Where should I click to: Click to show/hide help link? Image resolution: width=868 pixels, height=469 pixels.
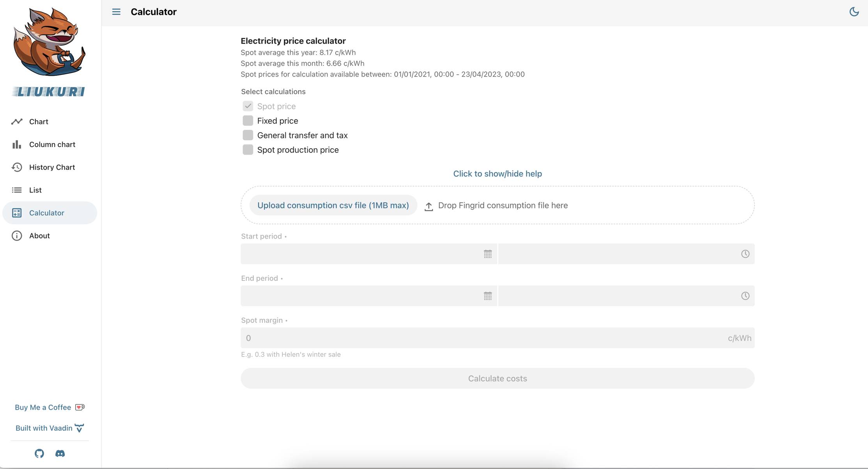pos(497,174)
